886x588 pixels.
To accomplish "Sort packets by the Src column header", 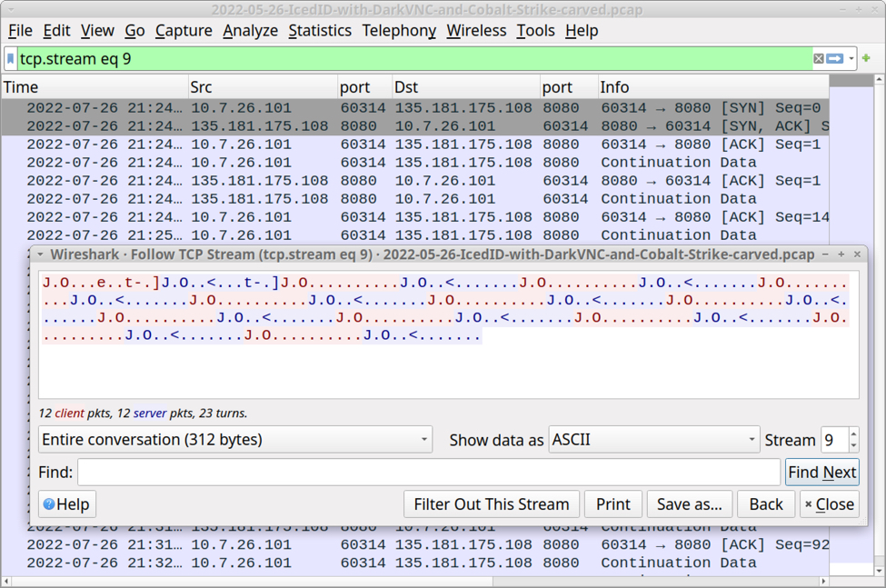I will tap(263, 87).
